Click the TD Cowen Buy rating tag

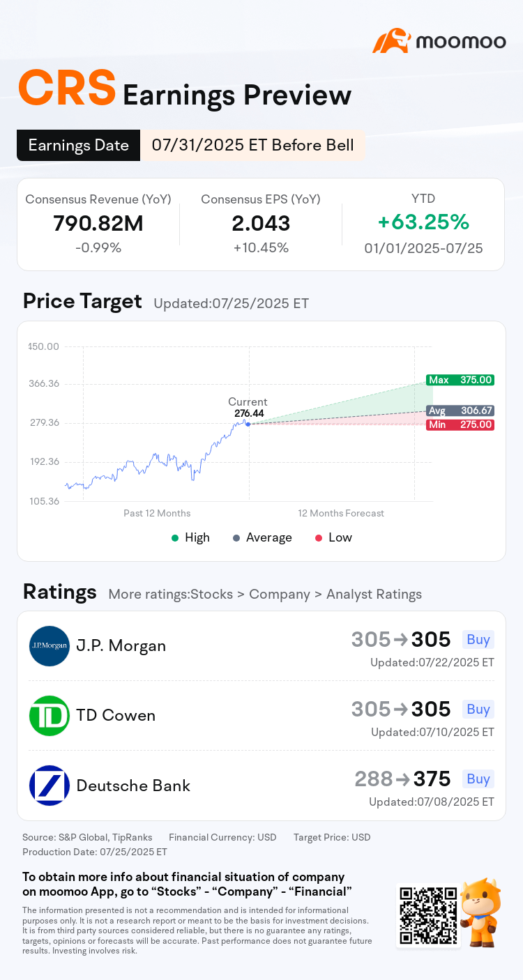point(478,709)
